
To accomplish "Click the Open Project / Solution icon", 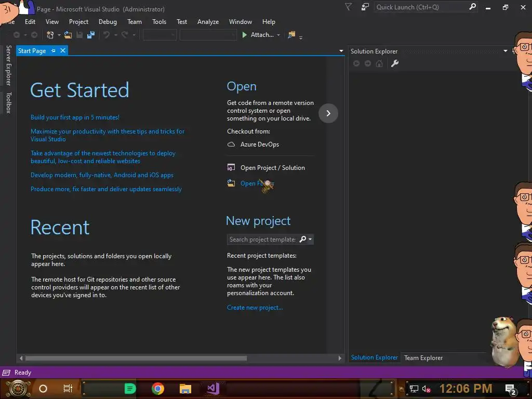I will click(x=231, y=168).
